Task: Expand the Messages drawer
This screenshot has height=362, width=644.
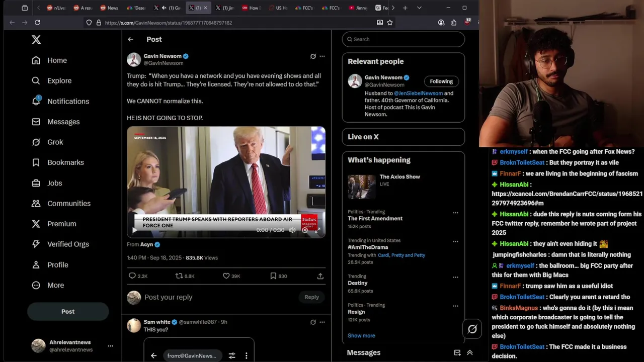Action: pyautogui.click(x=469, y=353)
